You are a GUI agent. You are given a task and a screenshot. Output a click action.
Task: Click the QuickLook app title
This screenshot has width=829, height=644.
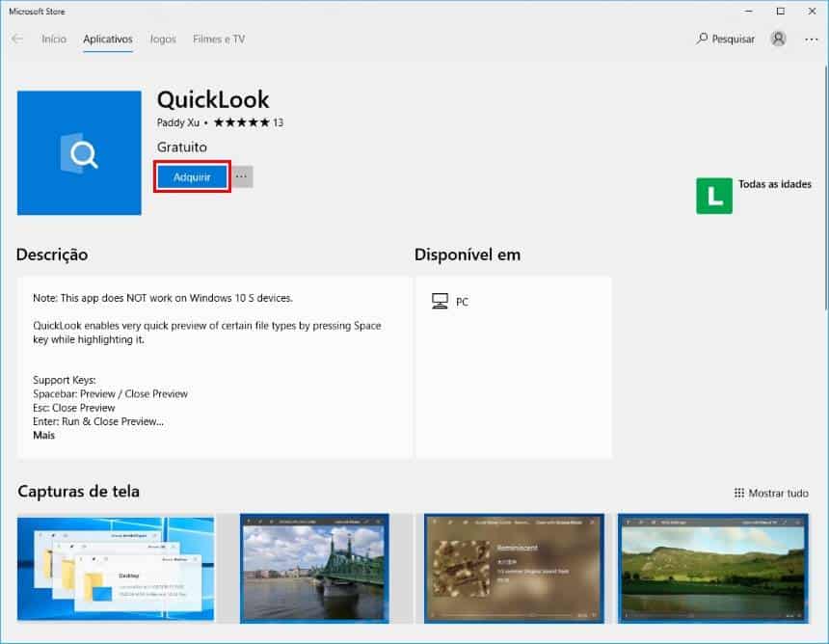(213, 99)
